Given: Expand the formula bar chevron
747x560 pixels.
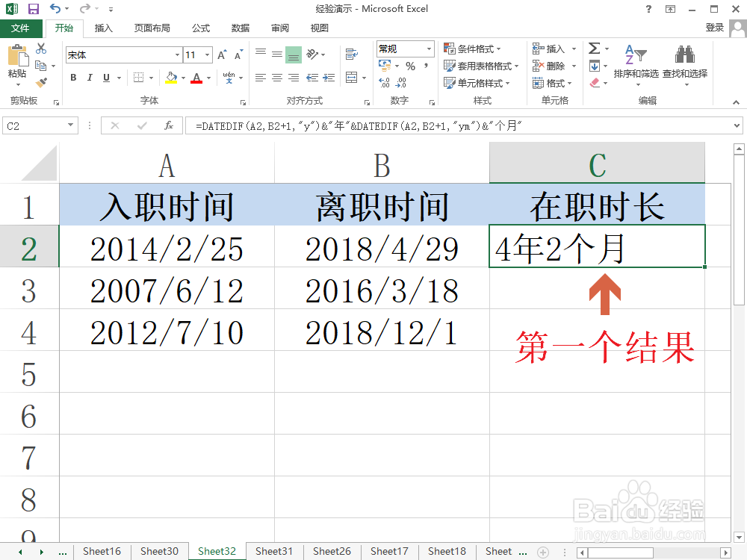Looking at the screenshot, I should tap(737, 125).
